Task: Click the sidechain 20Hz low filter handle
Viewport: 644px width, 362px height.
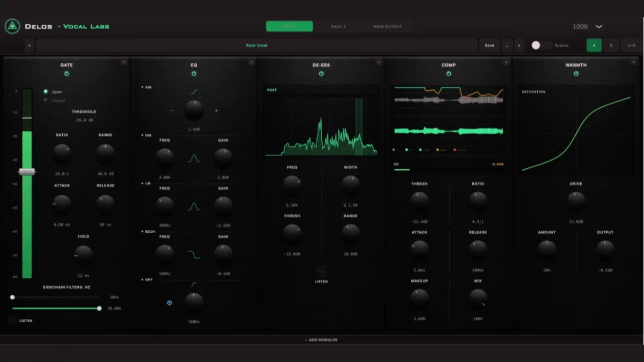Action: [x=12, y=297]
